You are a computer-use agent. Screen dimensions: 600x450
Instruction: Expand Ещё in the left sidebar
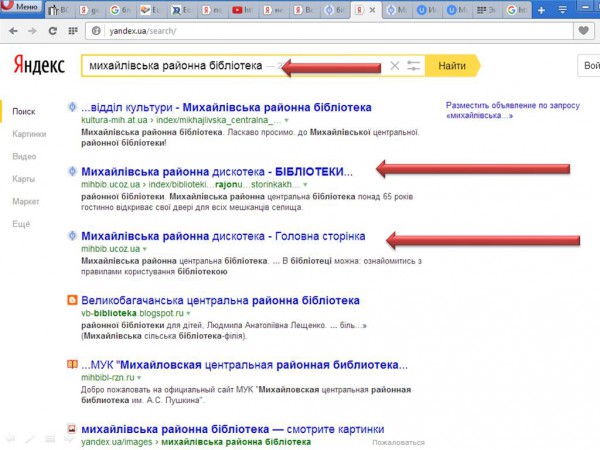click(21, 224)
